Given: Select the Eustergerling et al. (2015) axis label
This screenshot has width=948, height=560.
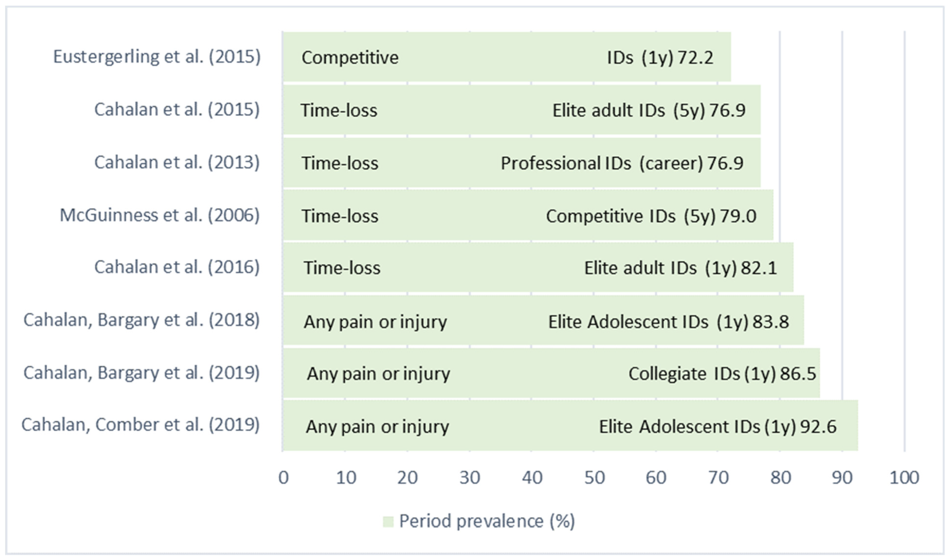Looking at the screenshot, I should pos(157,57).
